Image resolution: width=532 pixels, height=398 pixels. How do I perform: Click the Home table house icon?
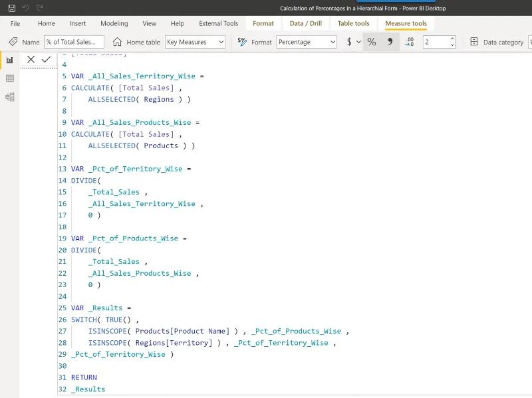point(117,42)
